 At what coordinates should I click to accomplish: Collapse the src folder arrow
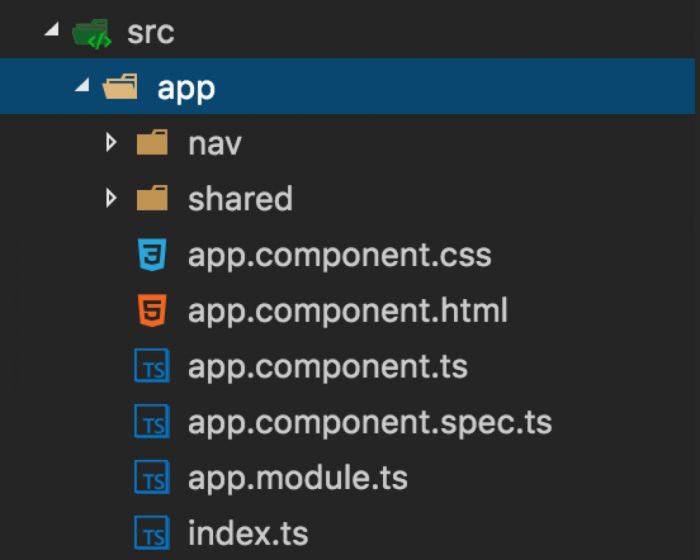pos(50,32)
